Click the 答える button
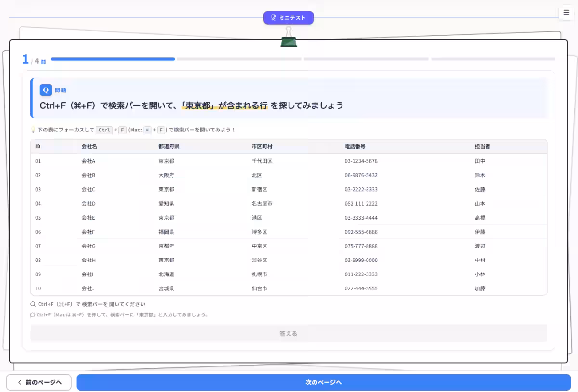 pyautogui.click(x=289, y=333)
